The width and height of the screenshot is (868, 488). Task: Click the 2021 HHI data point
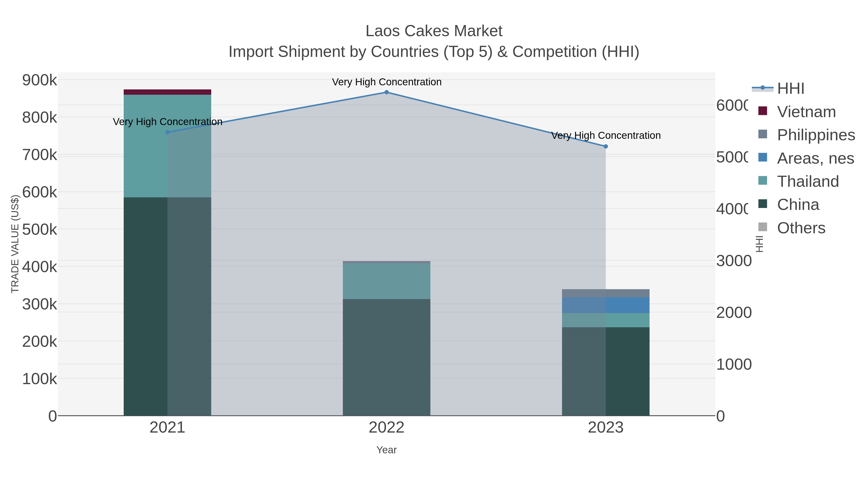168,132
